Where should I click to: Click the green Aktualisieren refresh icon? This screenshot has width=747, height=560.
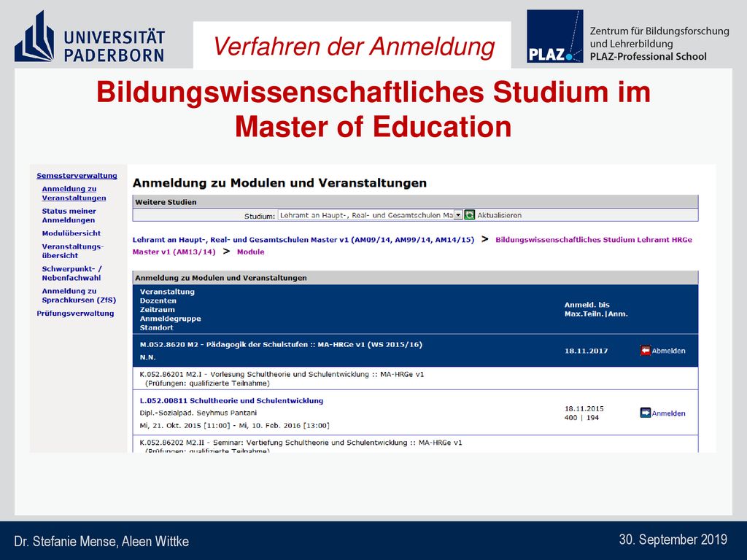click(470, 215)
